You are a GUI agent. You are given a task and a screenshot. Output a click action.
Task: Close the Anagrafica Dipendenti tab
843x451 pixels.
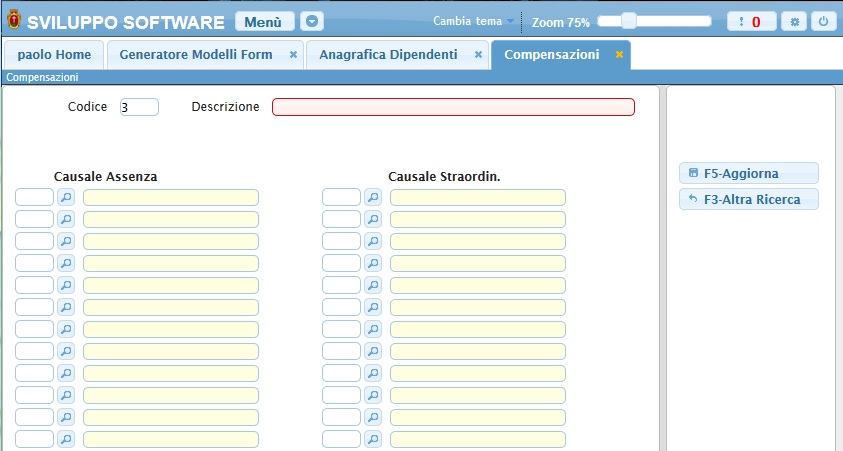coord(478,55)
